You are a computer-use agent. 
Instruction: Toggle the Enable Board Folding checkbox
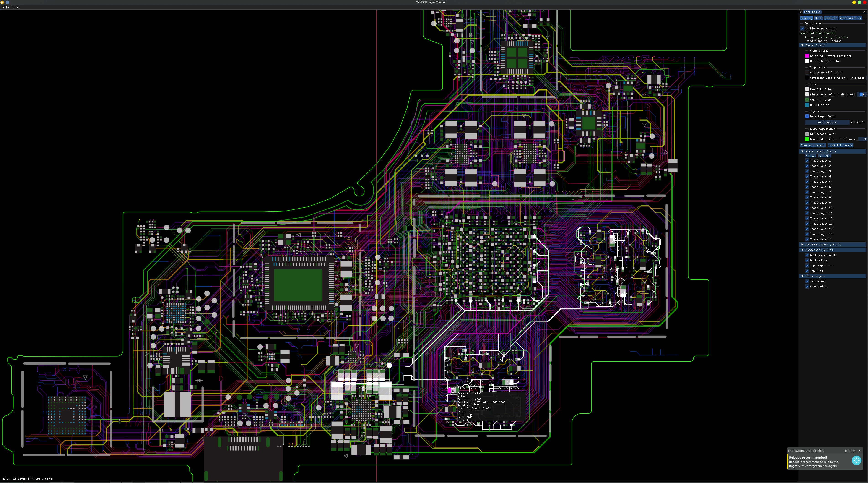(x=802, y=29)
